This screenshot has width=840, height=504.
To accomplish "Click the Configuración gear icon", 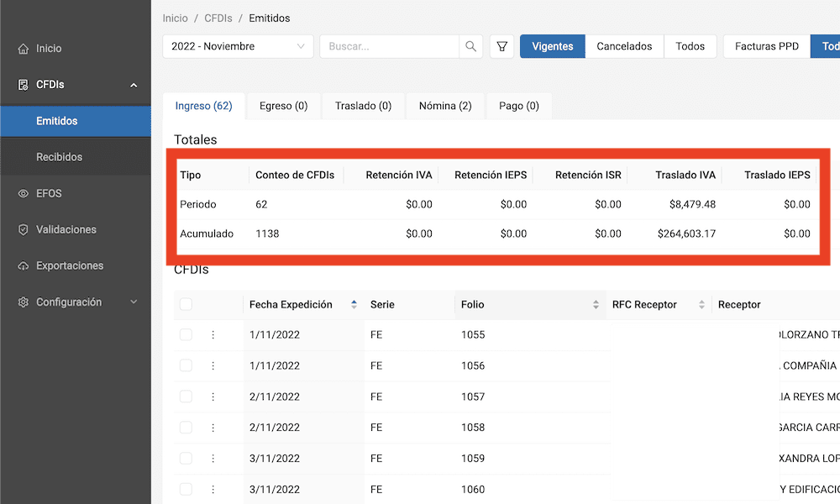I will [x=24, y=302].
